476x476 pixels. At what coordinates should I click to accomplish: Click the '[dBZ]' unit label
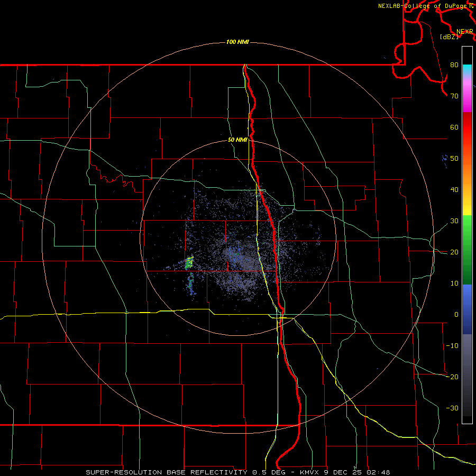(x=449, y=36)
